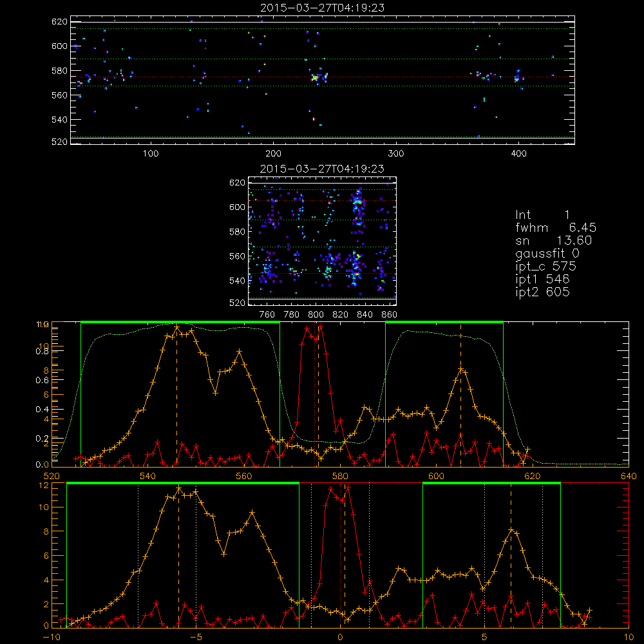Select the 'Int 1' parameter text
The image size is (644, 644).
click(542, 215)
